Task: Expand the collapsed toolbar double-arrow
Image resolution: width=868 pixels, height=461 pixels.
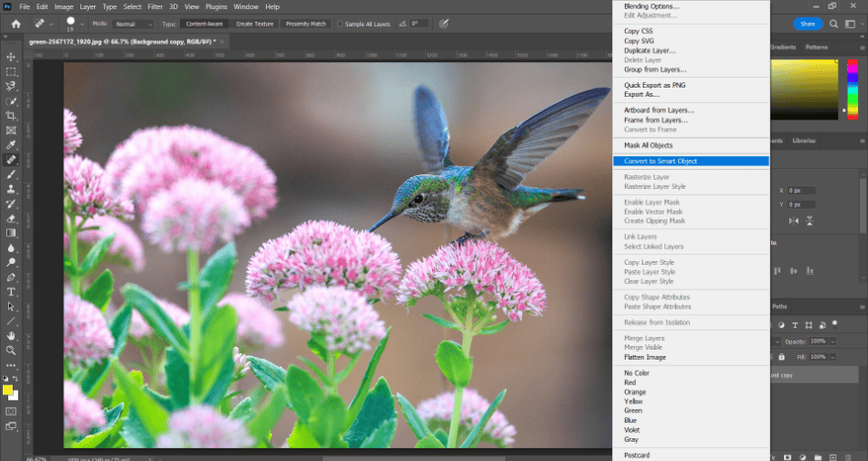Action: coord(5,37)
